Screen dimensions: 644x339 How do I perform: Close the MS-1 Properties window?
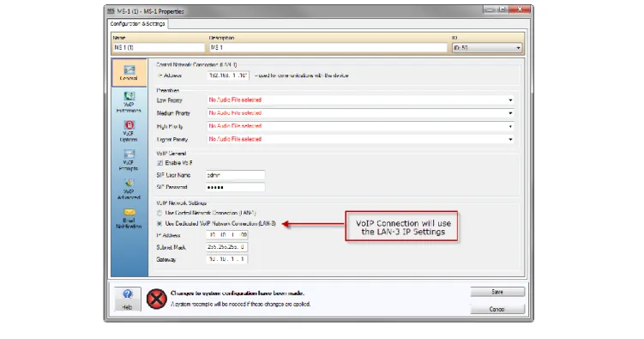520,9
